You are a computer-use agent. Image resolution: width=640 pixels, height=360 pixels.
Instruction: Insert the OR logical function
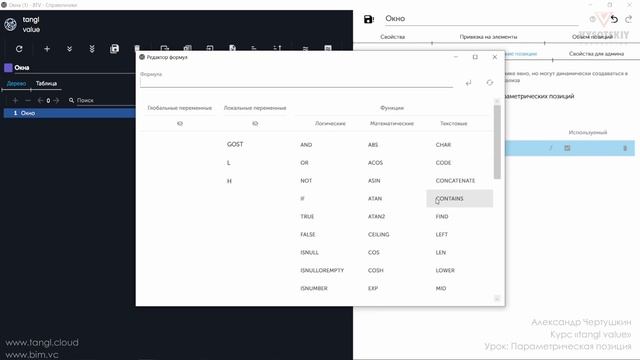tap(304, 163)
